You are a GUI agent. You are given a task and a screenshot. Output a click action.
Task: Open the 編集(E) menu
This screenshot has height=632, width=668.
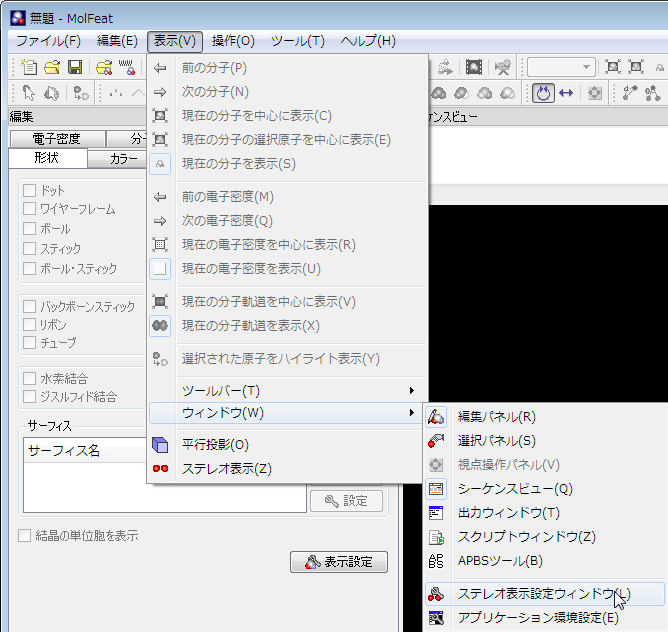coord(117,41)
